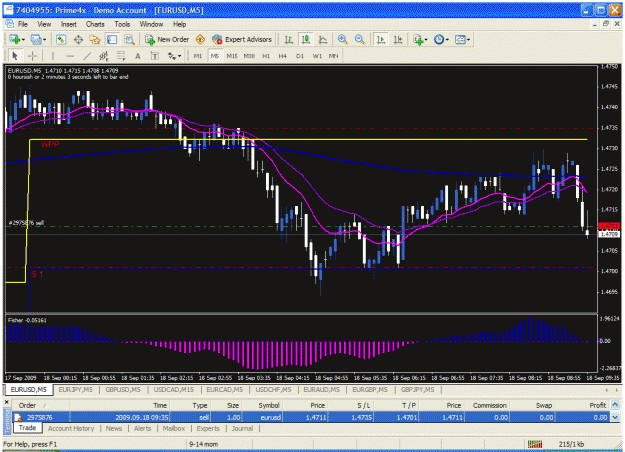Switch timeframe to M1

click(x=198, y=56)
